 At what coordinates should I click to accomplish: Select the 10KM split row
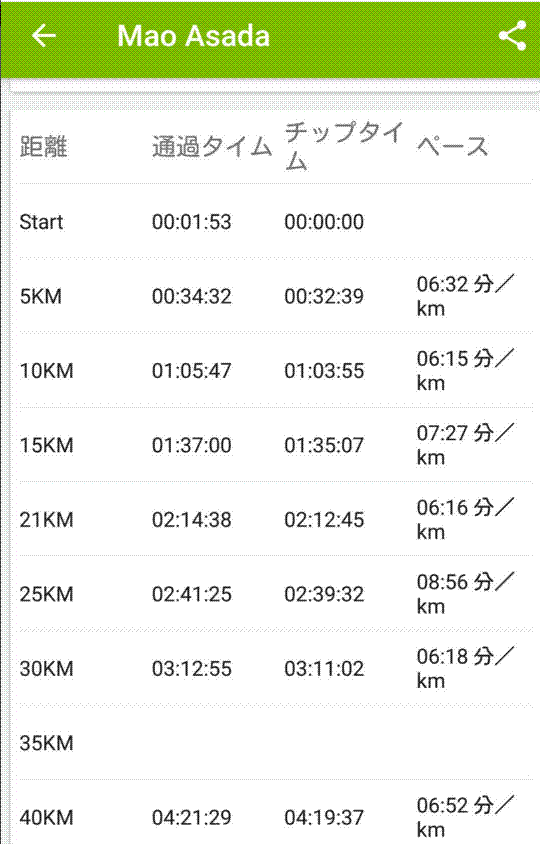[x=273, y=370]
